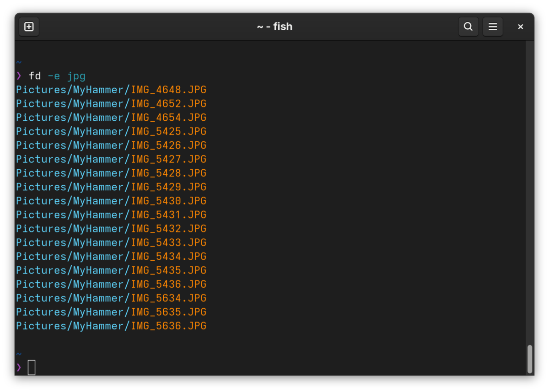Click file name IMG_5435.JPG

click(x=169, y=270)
